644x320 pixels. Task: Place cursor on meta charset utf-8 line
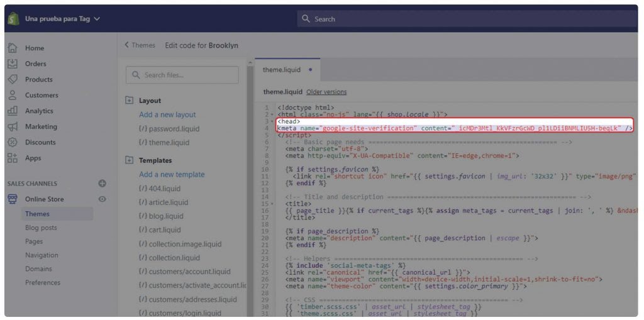click(x=327, y=149)
